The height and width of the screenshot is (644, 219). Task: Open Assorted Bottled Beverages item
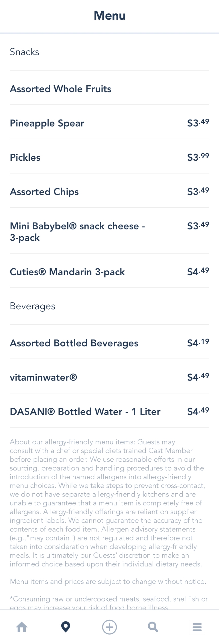(74, 343)
